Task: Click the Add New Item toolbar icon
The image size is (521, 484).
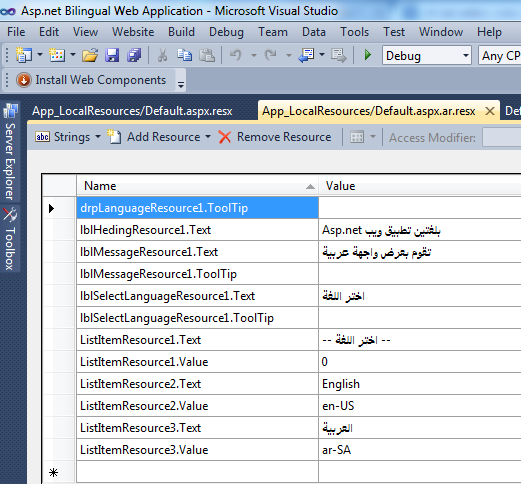Action: (57, 55)
